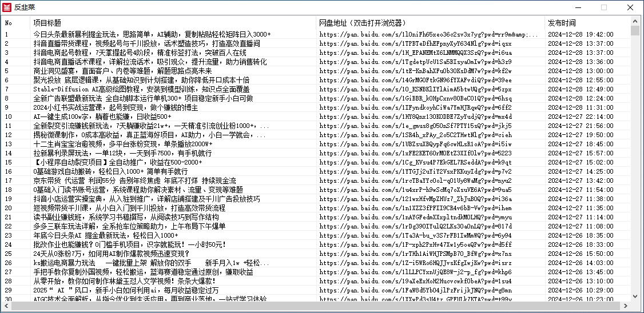644x313 pixels.
Task: Select row 抖音直播带货课程
Action: click(316, 43)
